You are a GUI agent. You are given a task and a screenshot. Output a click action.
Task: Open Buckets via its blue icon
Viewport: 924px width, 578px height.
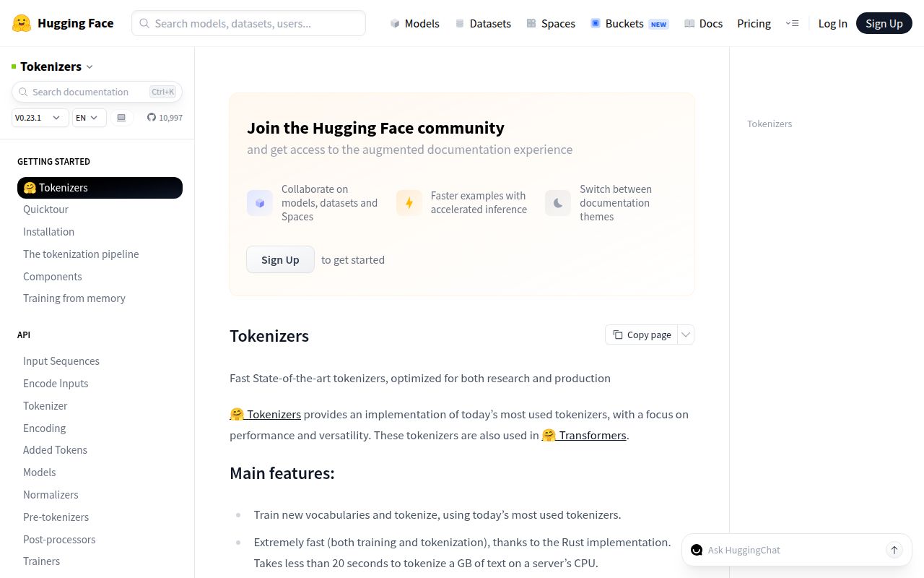click(x=596, y=23)
